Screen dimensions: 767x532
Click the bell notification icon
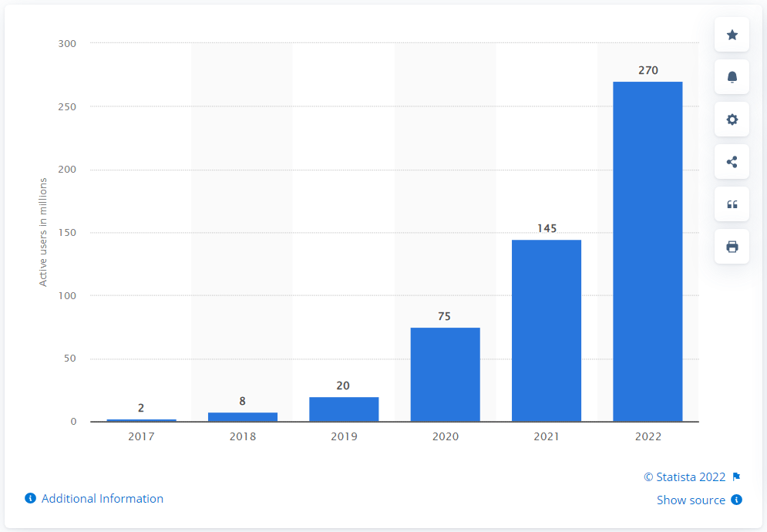732,77
